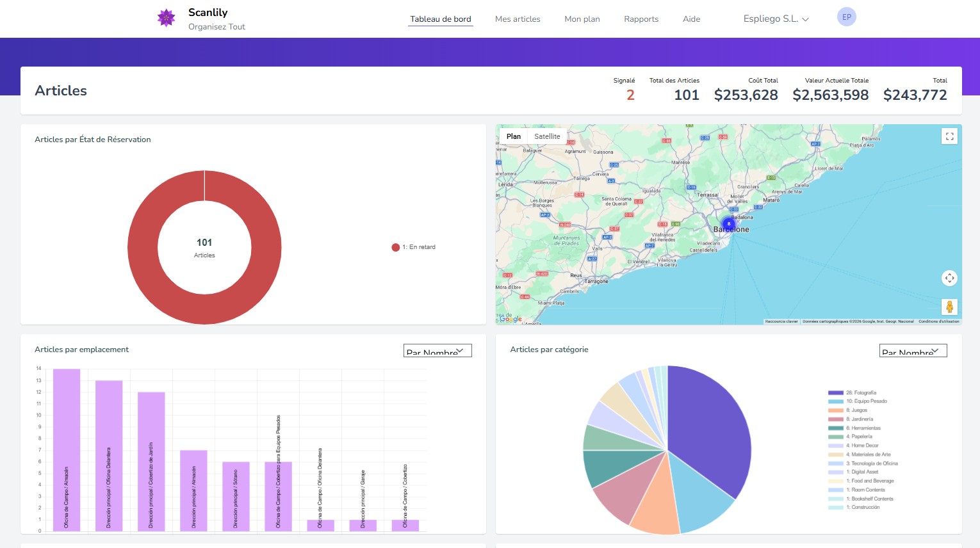Open 'Raccourcis clavier' map link

pyautogui.click(x=781, y=321)
